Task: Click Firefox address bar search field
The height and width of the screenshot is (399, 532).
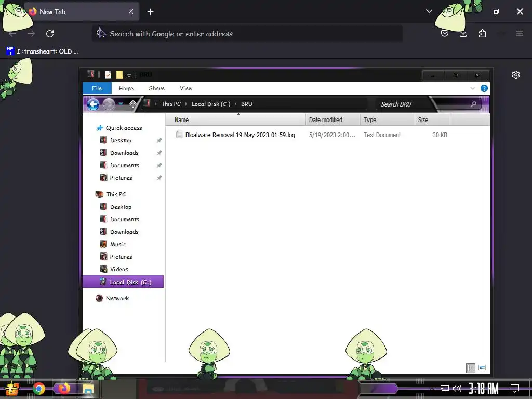Action: [x=247, y=34]
